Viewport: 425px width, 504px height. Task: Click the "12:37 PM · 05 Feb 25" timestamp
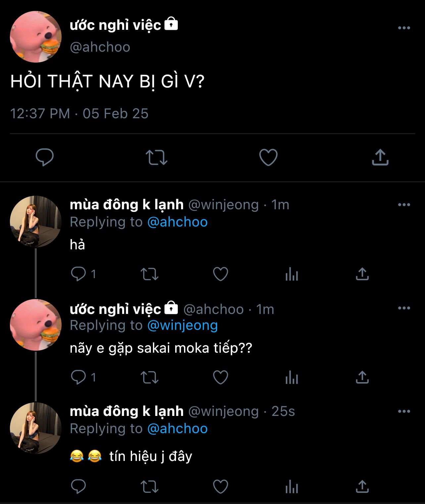point(79,114)
